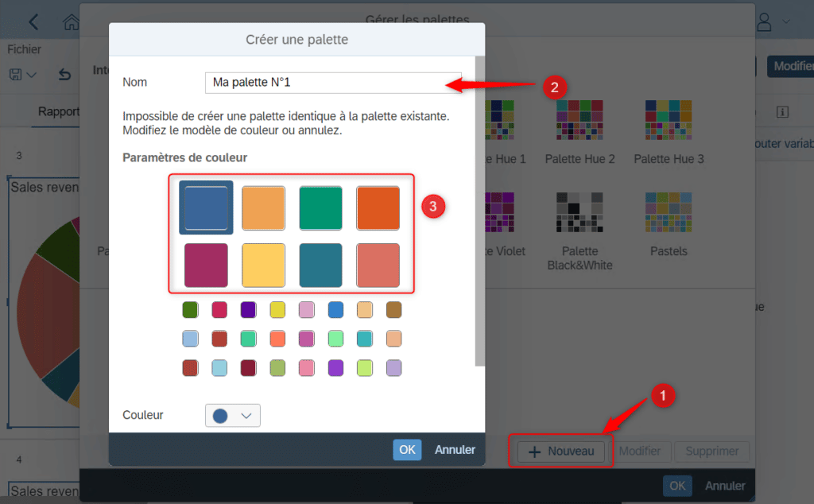Viewport: 814px width, 504px height.
Task: Select the Pastels palette thumbnail
Action: 669,212
